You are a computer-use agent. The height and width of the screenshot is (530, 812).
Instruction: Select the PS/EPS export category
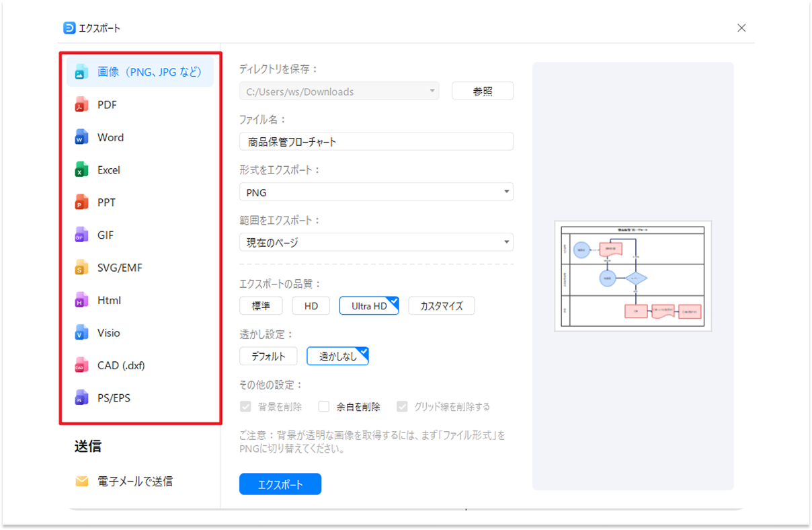point(82,397)
